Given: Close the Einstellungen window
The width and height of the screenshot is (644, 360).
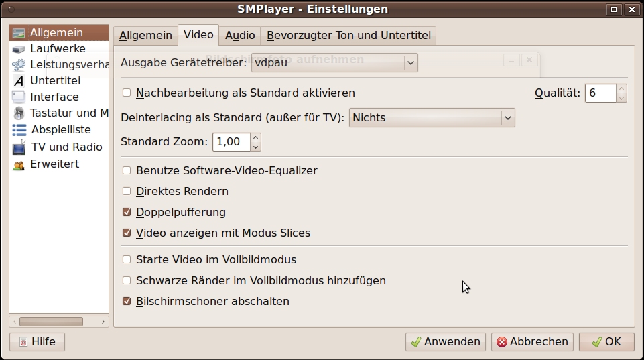Looking at the screenshot, I should click(632, 9).
